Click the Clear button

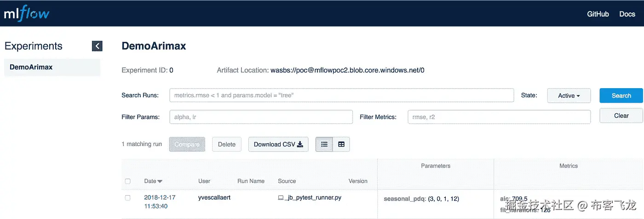(621, 116)
